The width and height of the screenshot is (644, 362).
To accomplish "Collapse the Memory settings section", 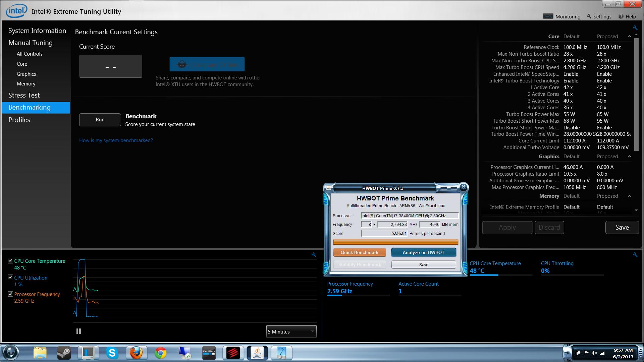I will (x=629, y=196).
